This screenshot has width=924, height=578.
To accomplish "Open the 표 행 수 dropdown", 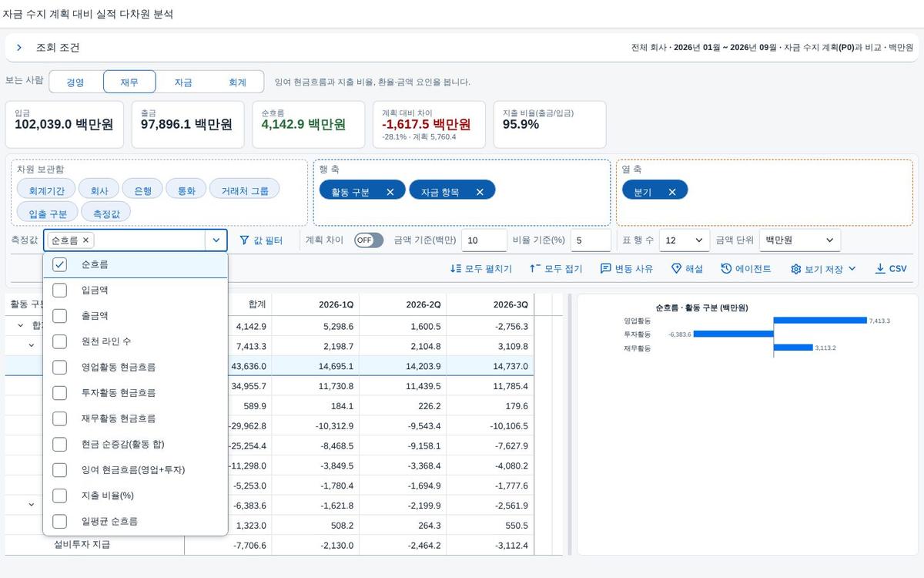I will [685, 240].
